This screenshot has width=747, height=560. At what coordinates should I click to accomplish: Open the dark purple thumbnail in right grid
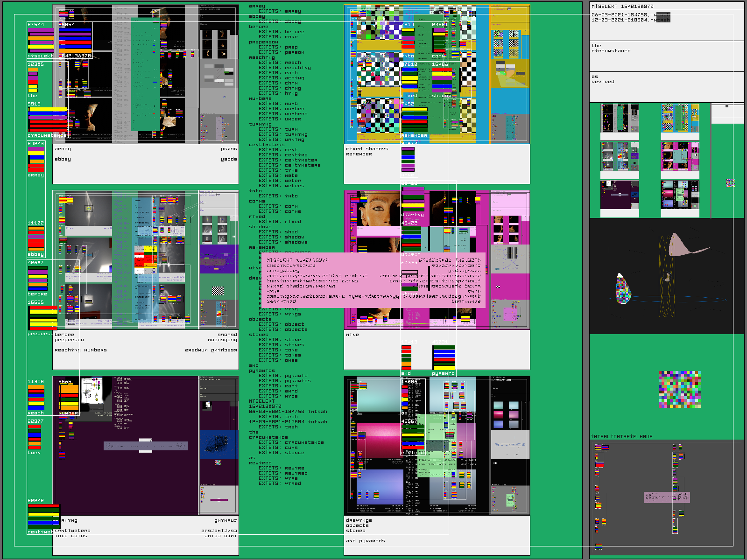coord(620,195)
